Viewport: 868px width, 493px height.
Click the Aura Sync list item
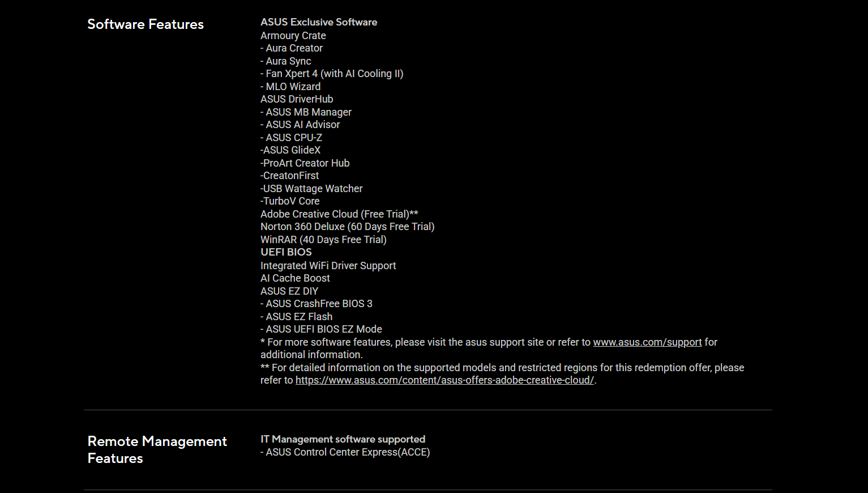coord(288,61)
